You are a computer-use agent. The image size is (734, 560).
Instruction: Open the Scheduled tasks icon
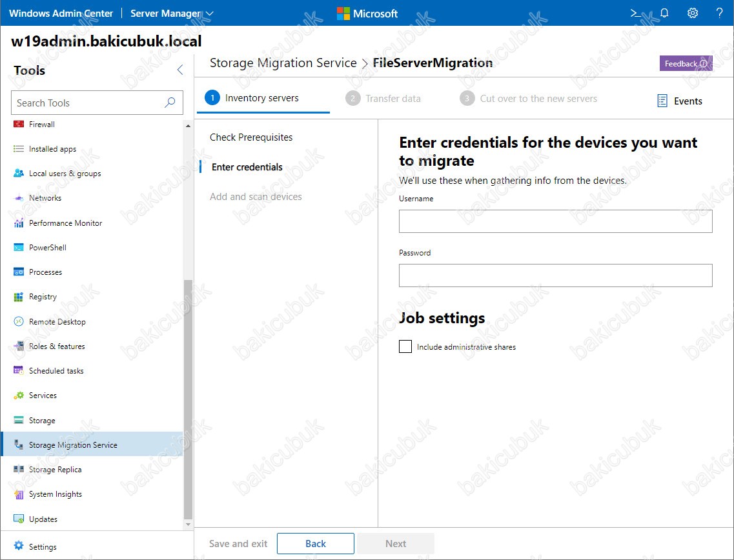tap(19, 370)
